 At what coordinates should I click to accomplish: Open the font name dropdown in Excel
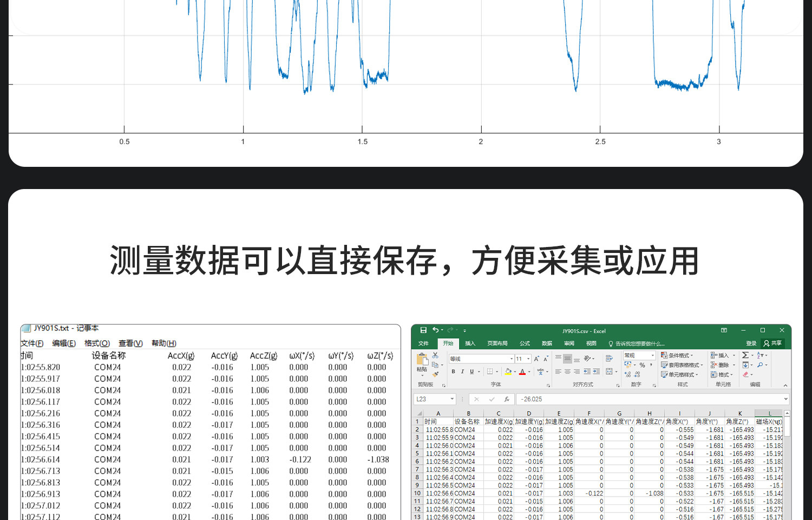(x=511, y=359)
